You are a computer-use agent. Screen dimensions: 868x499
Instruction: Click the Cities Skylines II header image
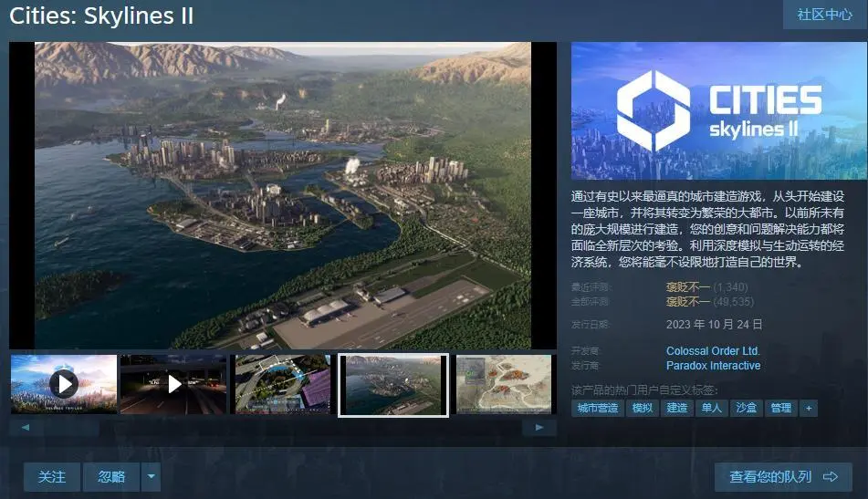pyautogui.click(x=719, y=110)
